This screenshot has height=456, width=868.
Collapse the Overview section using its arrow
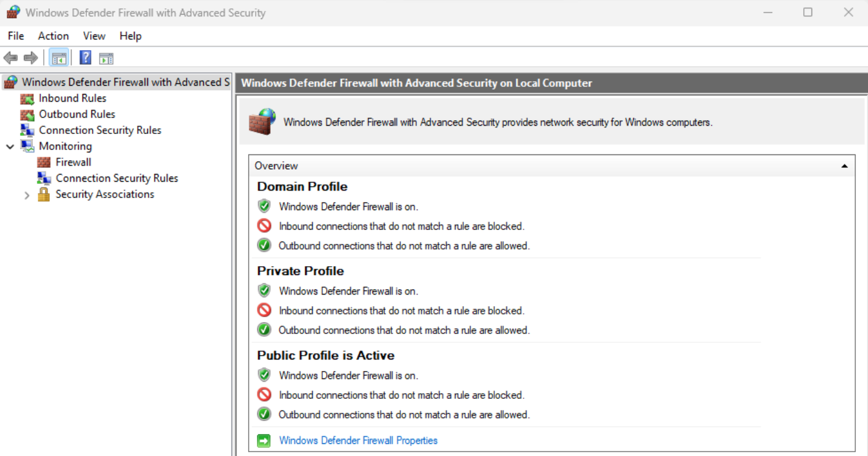[845, 165]
